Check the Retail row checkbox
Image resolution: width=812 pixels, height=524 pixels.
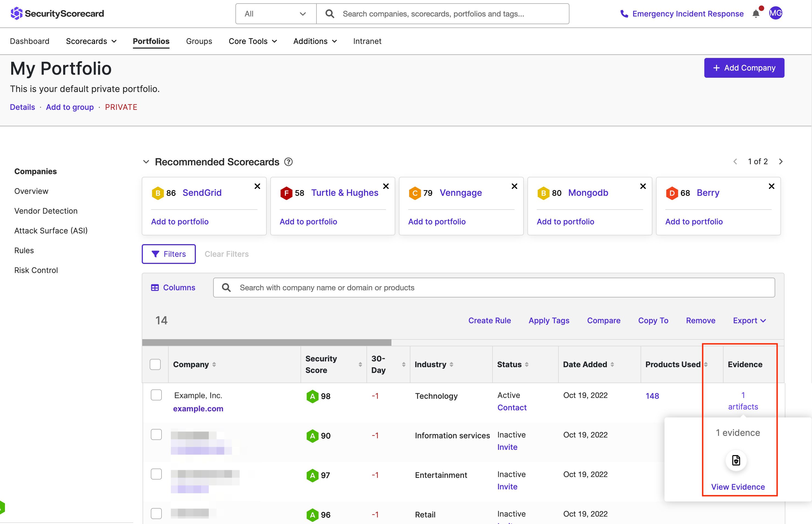(156, 514)
